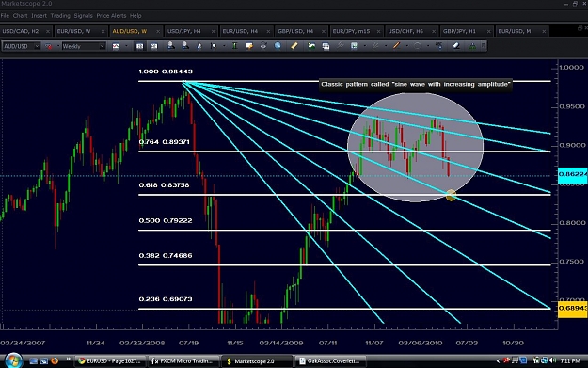Select the eraser tool
This screenshot has width=588, height=368.
[x=456, y=46]
